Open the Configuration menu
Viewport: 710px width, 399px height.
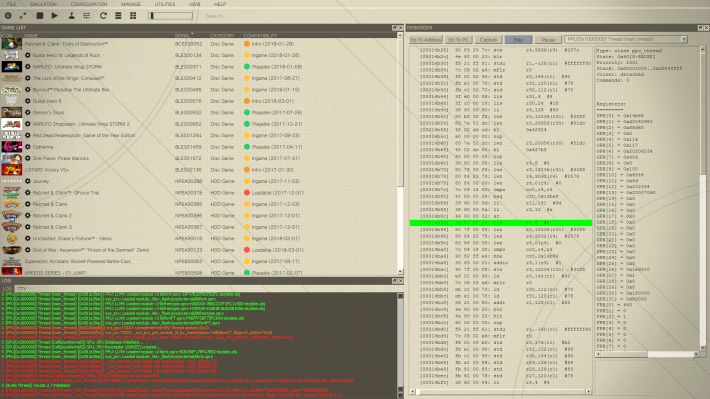coord(89,4)
